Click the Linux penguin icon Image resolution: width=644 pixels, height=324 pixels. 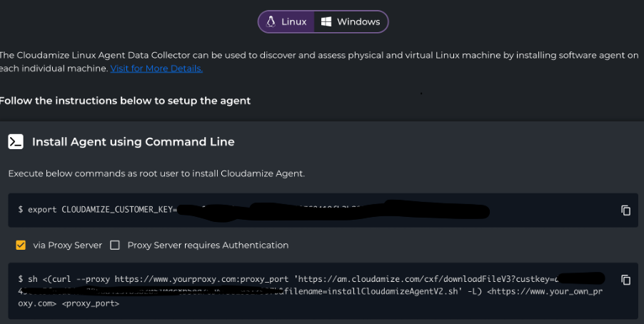(x=271, y=21)
